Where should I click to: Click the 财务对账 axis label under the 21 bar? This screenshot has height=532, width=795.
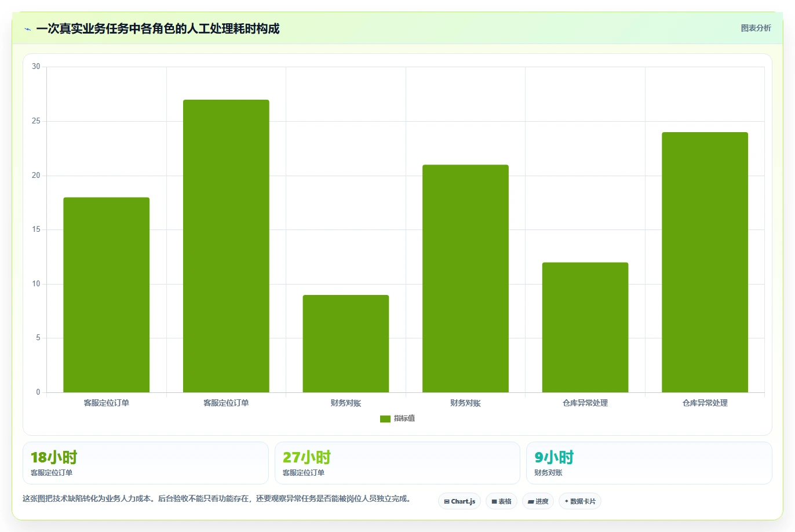pyautogui.click(x=465, y=403)
